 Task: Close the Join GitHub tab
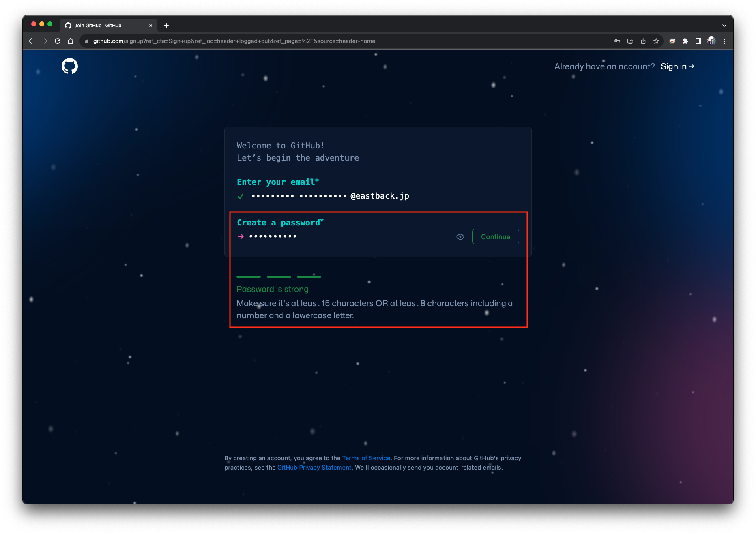click(151, 26)
